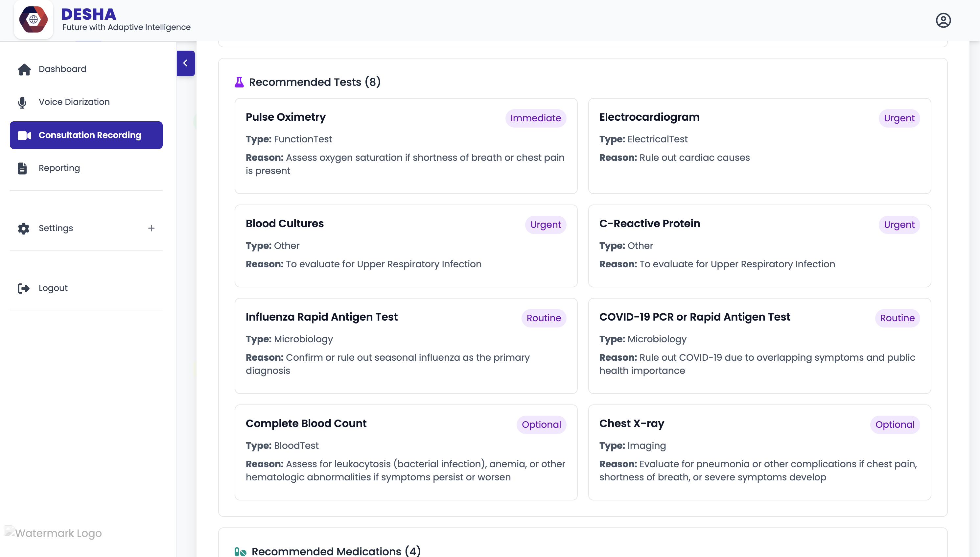Select the Chest X-ray test card
Image resolution: width=980 pixels, height=557 pixels.
point(759,451)
